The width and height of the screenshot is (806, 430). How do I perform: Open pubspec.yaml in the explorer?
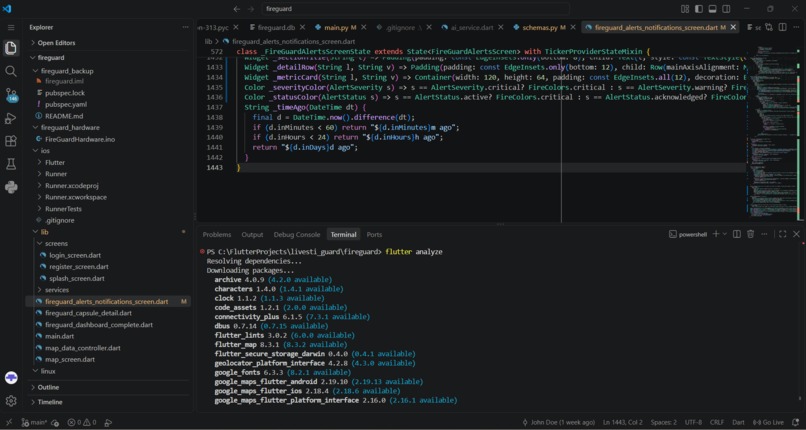coord(65,104)
